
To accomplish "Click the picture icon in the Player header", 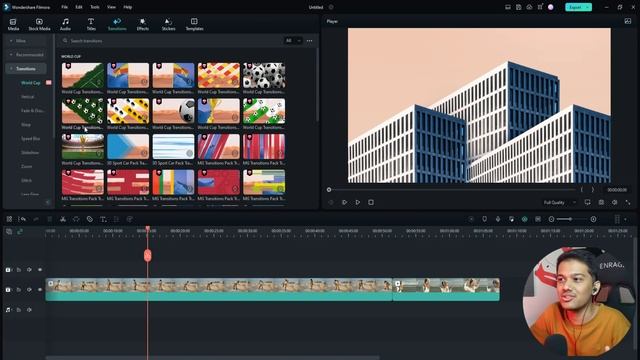I will coord(628,21).
